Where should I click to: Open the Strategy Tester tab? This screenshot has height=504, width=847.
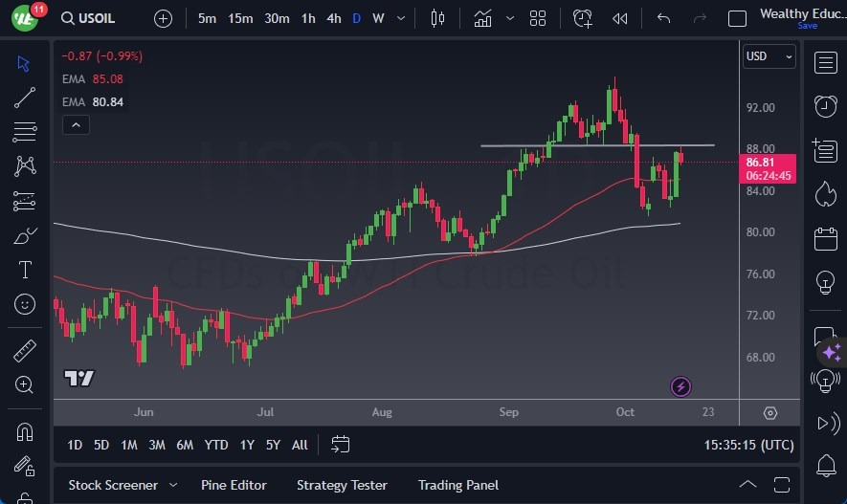pyautogui.click(x=343, y=485)
